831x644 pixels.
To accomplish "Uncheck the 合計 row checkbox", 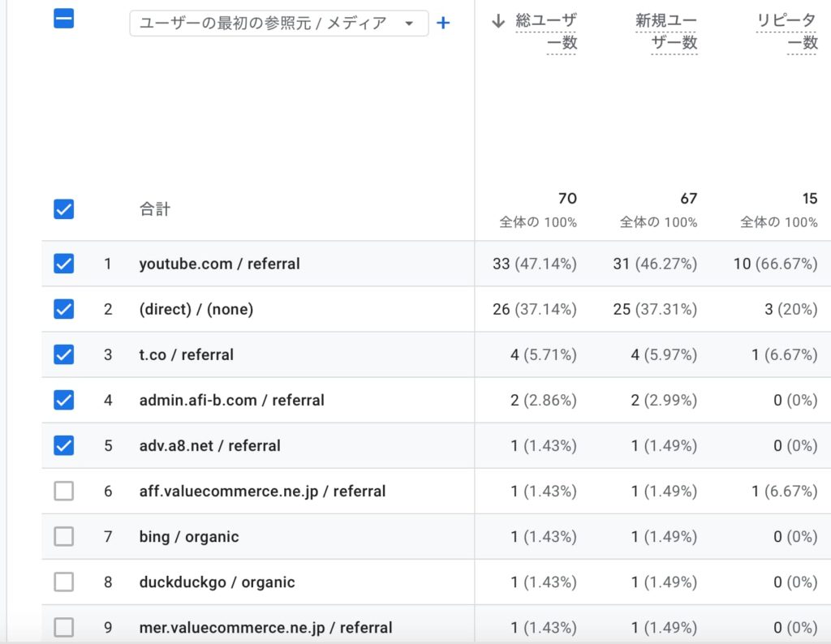I will (x=63, y=209).
